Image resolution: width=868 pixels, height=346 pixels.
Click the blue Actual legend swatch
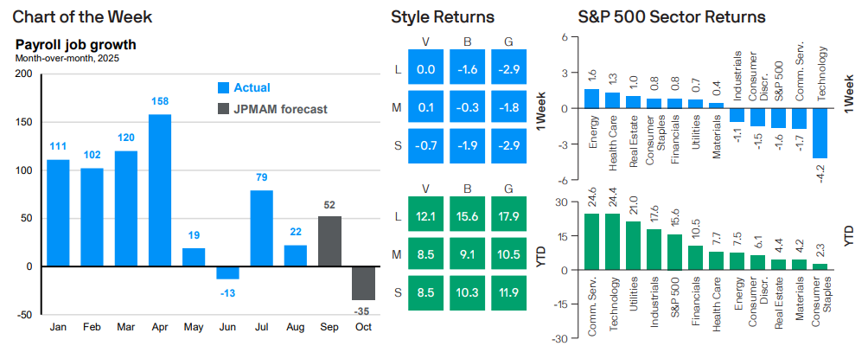[x=222, y=87]
